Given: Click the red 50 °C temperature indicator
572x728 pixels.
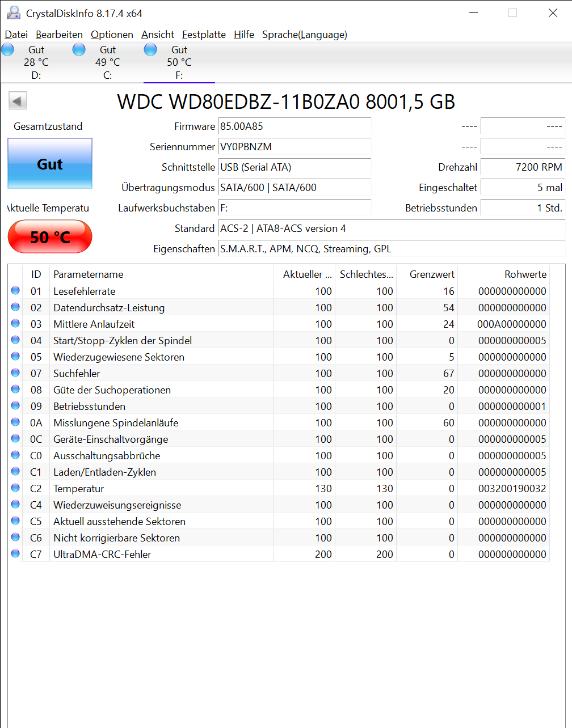Looking at the screenshot, I should pos(49,236).
